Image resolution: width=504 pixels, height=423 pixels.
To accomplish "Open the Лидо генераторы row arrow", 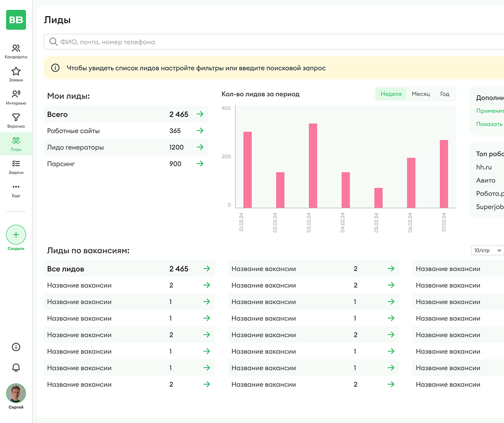I will 200,147.
